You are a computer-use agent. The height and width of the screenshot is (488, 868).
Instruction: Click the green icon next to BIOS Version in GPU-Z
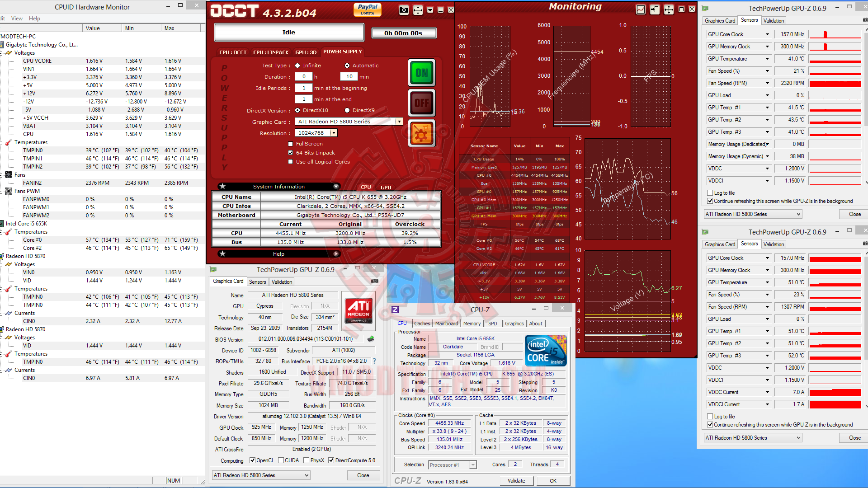pos(371,338)
